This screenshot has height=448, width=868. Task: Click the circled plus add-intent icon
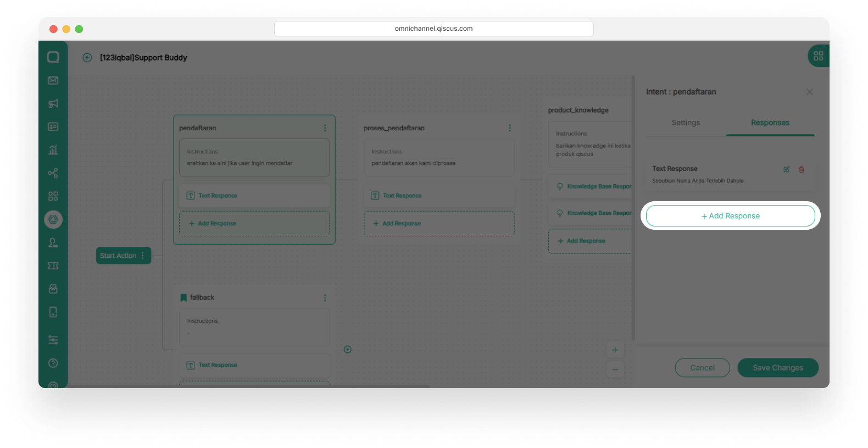coord(348,350)
